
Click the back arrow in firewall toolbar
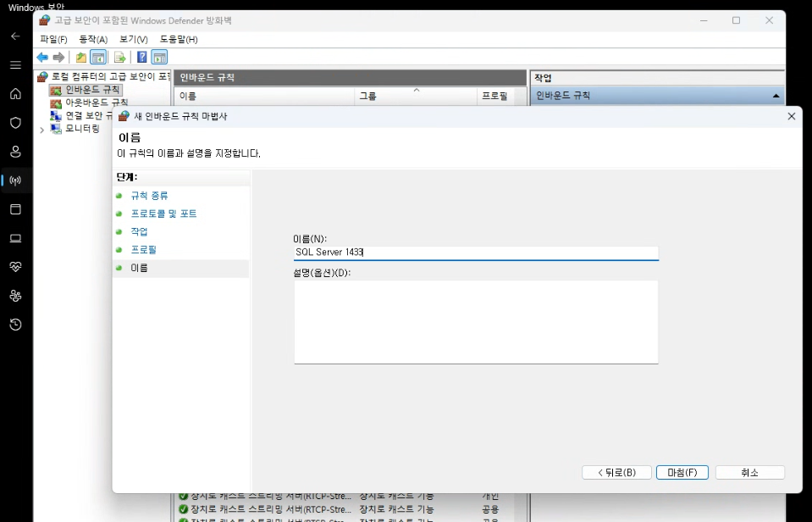[42, 57]
